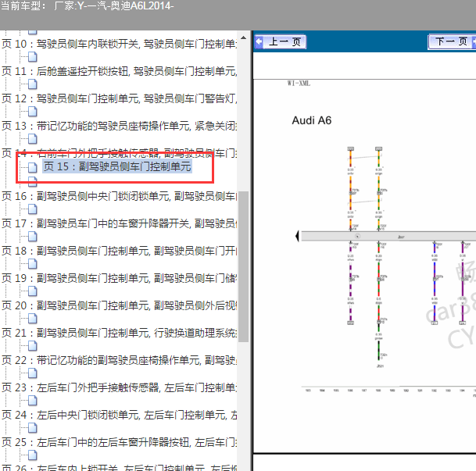Click document icon under 页 17 row
This screenshot has height=471, width=476.
point(33,236)
